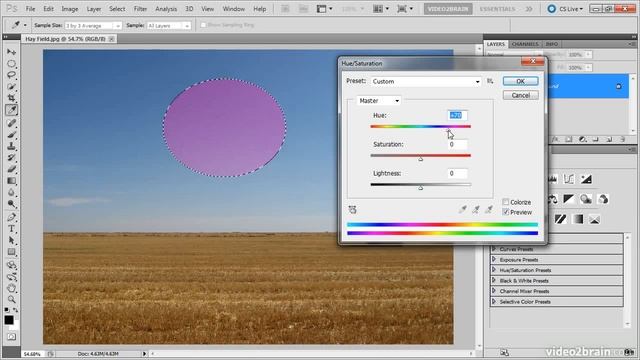Open the Preset dropdown in Hue/Saturation
Screen dimensions: 640x360
coord(426,81)
